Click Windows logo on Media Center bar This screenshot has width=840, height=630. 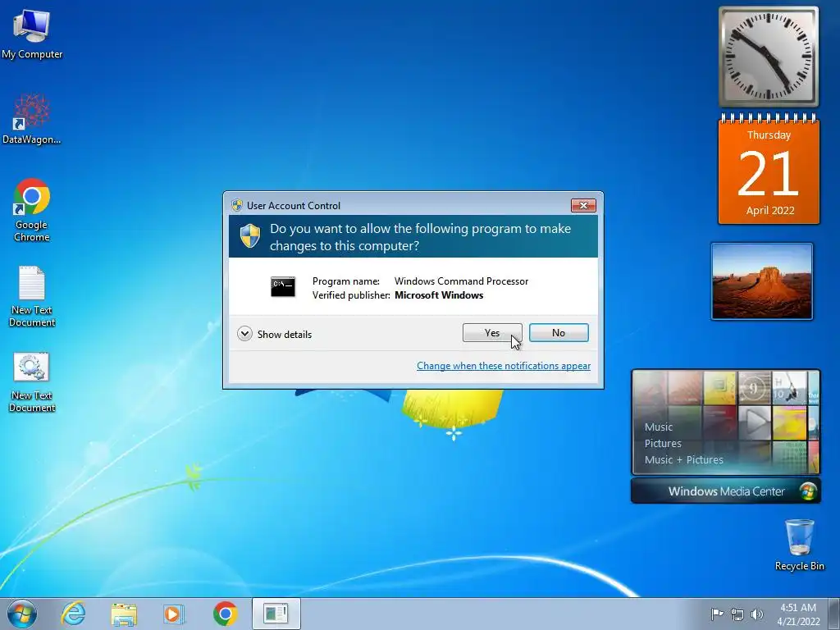click(x=808, y=491)
